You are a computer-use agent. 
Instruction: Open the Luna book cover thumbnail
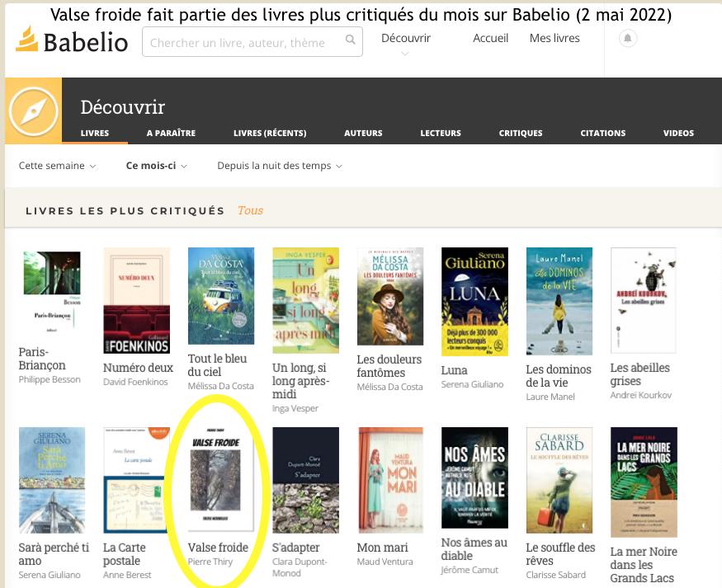click(474, 301)
